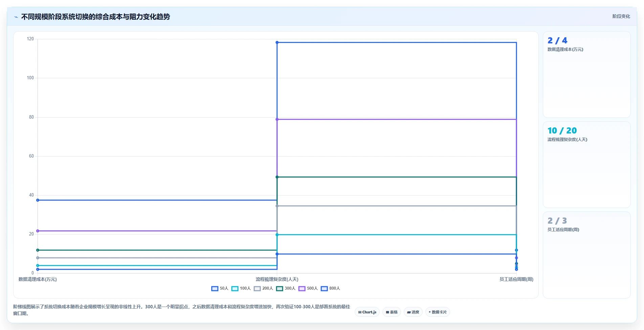Click the Chart.js tag
Viewport: 644px width, 330px height.
point(367,312)
